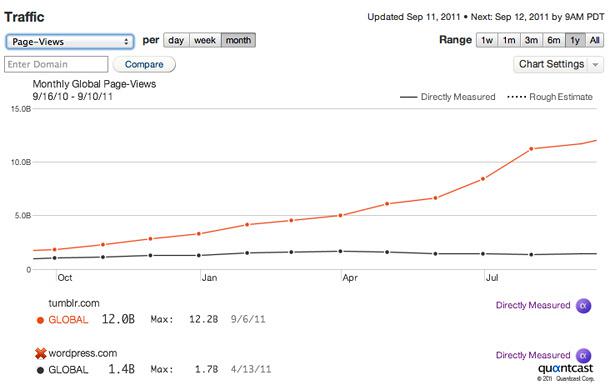Set range to All
This screenshot has width=610, height=390.
pos(594,40)
